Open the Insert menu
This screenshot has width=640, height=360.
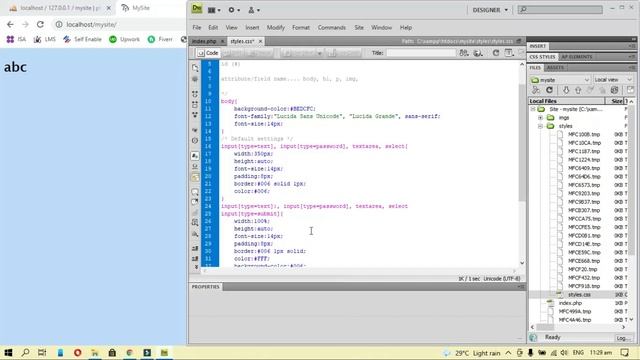(252, 27)
